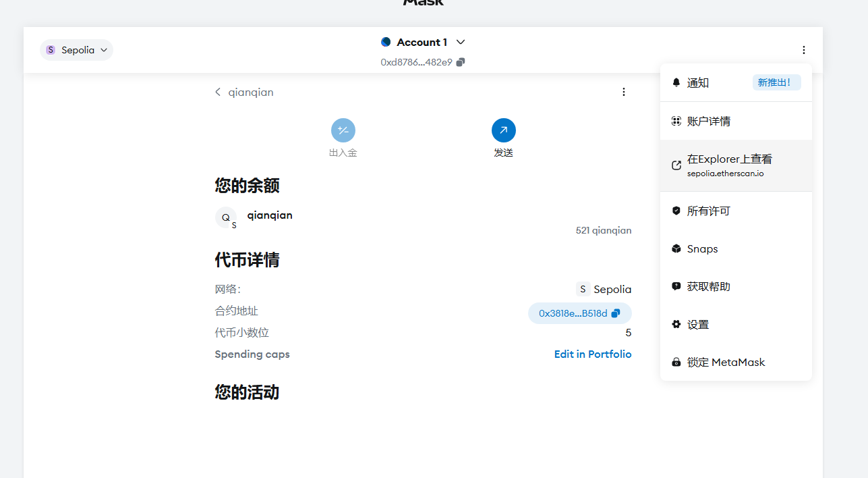
Task: Click the bell icon beside 通知
Action: pyautogui.click(x=676, y=83)
